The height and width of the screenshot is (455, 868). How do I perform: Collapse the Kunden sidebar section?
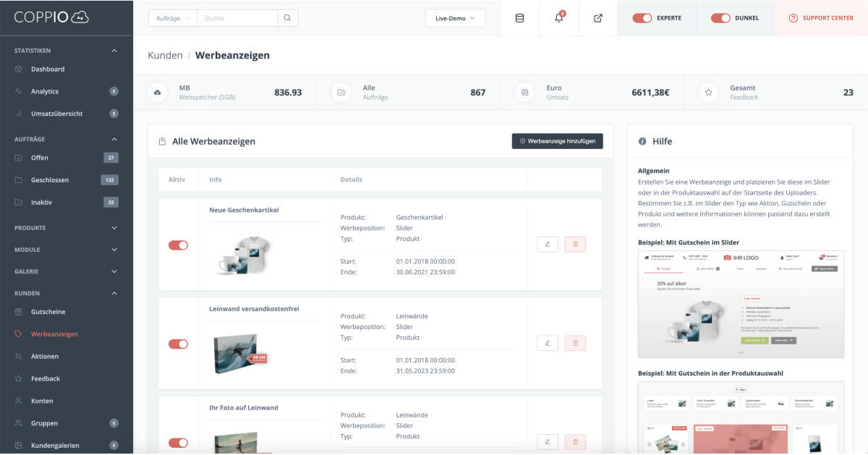pos(114,293)
